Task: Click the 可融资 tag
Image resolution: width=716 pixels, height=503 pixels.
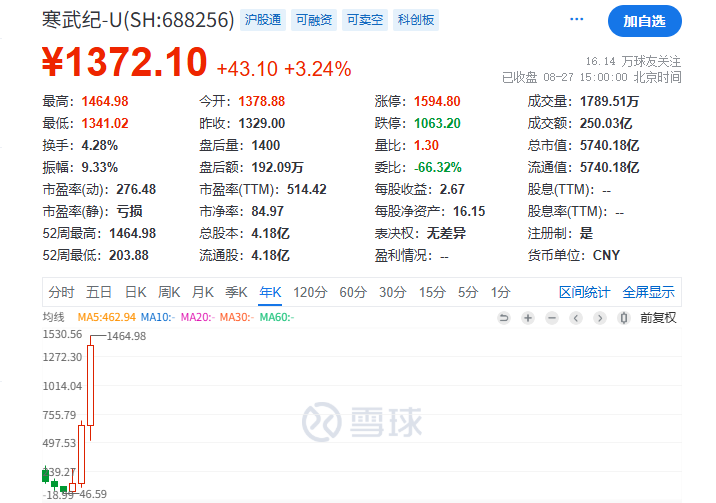Action: pyautogui.click(x=314, y=20)
